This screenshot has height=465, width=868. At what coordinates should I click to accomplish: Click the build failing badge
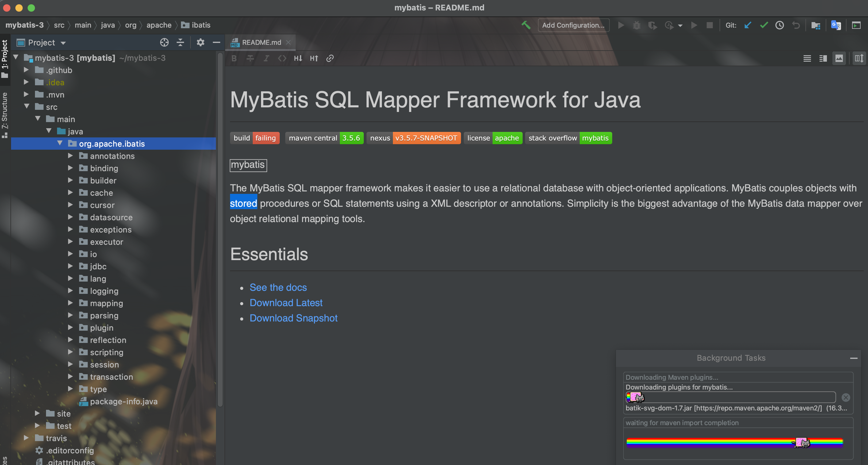point(255,138)
